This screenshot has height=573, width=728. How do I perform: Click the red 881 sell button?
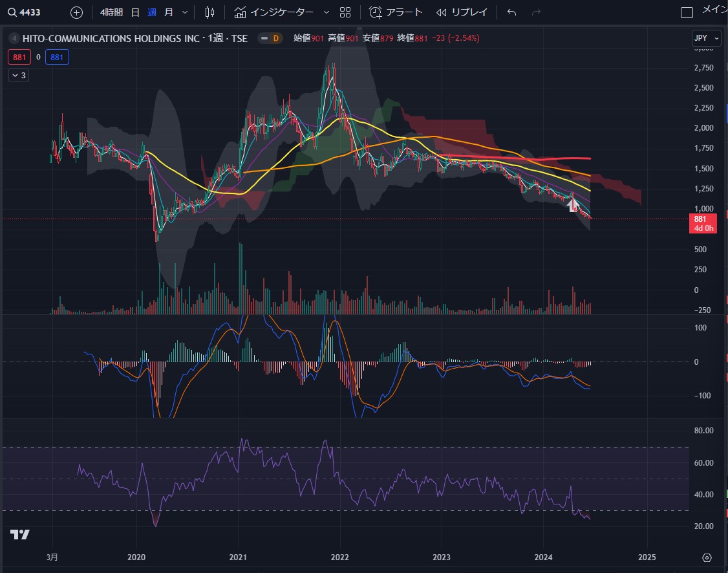(x=19, y=57)
